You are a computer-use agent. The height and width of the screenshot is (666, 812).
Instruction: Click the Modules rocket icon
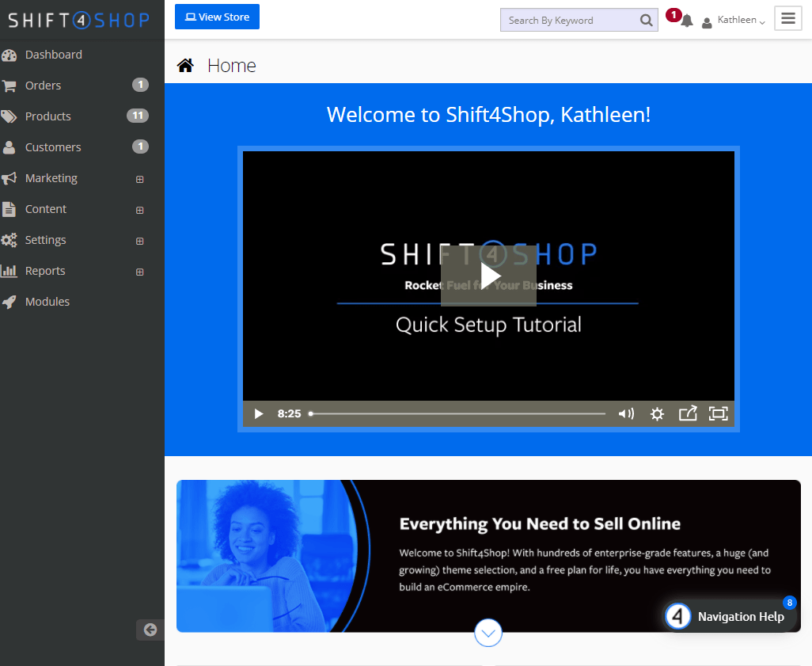(x=9, y=302)
